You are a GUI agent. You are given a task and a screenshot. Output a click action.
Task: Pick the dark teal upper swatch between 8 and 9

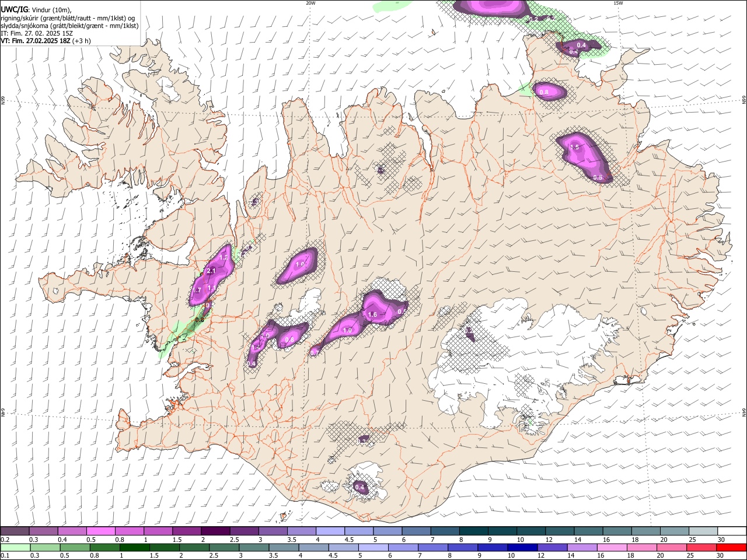473,531
